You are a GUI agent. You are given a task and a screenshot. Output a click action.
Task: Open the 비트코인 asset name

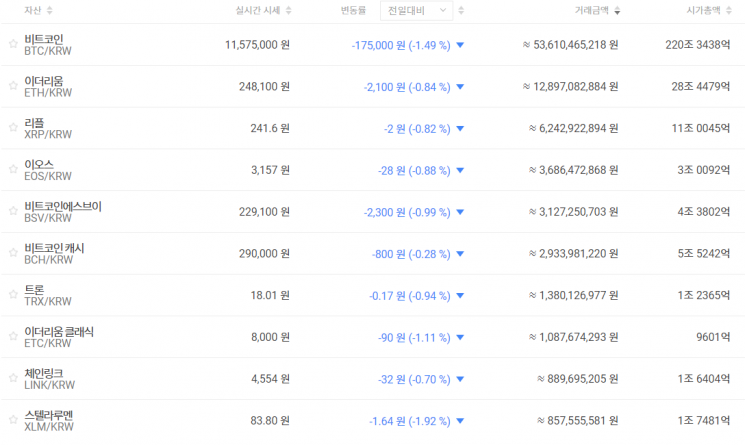point(44,39)
